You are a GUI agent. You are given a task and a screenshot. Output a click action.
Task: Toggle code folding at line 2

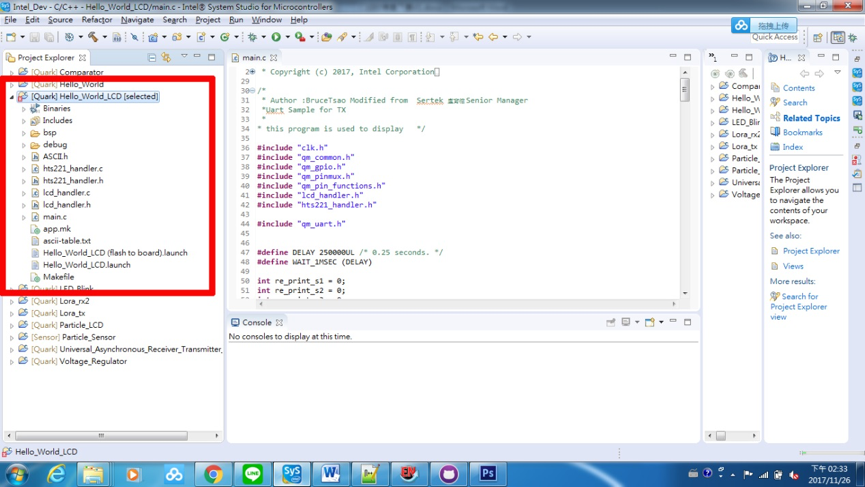click(252, 72)
